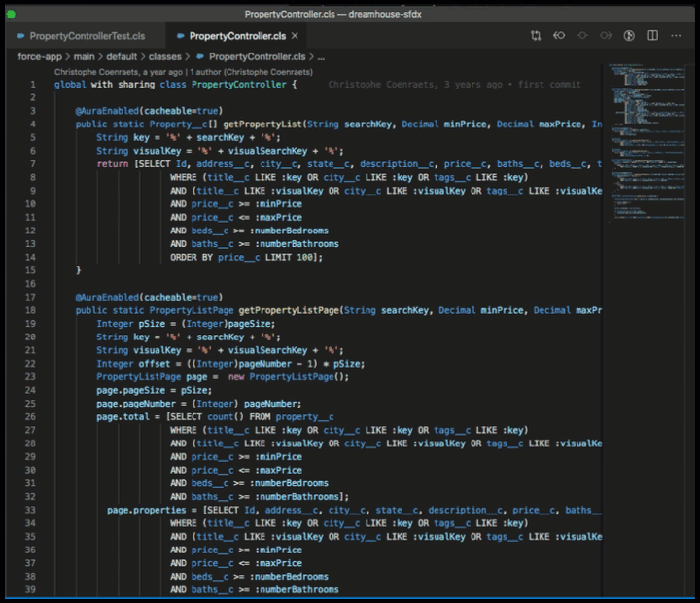The image size is (700, 603).
Task: Click 'page.total' on line 26
Action: pos(122,416)
